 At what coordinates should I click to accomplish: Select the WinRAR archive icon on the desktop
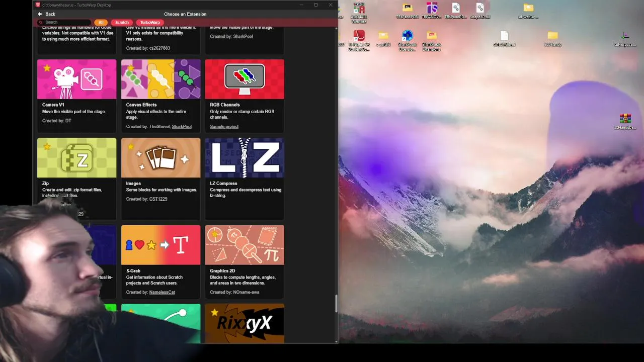coord(625,121)
